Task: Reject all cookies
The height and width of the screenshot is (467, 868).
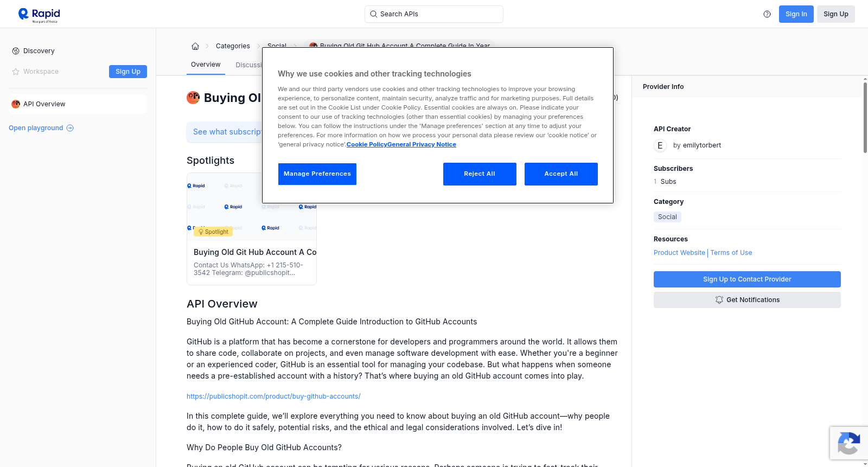Action: tap(480, 174)
